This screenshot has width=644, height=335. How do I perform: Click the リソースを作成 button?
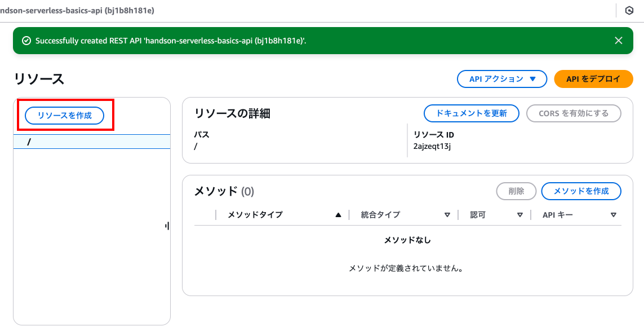(x=64, y=116)
